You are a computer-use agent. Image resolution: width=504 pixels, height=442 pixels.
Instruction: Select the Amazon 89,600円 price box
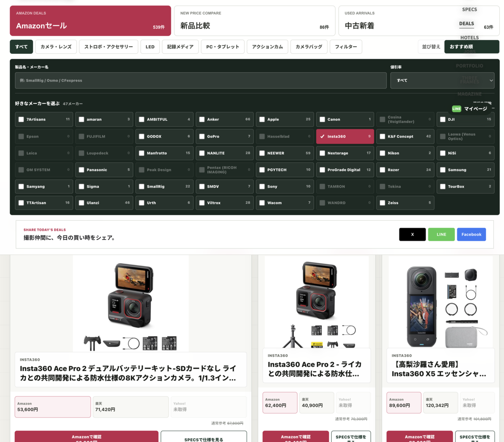[404, 403]
